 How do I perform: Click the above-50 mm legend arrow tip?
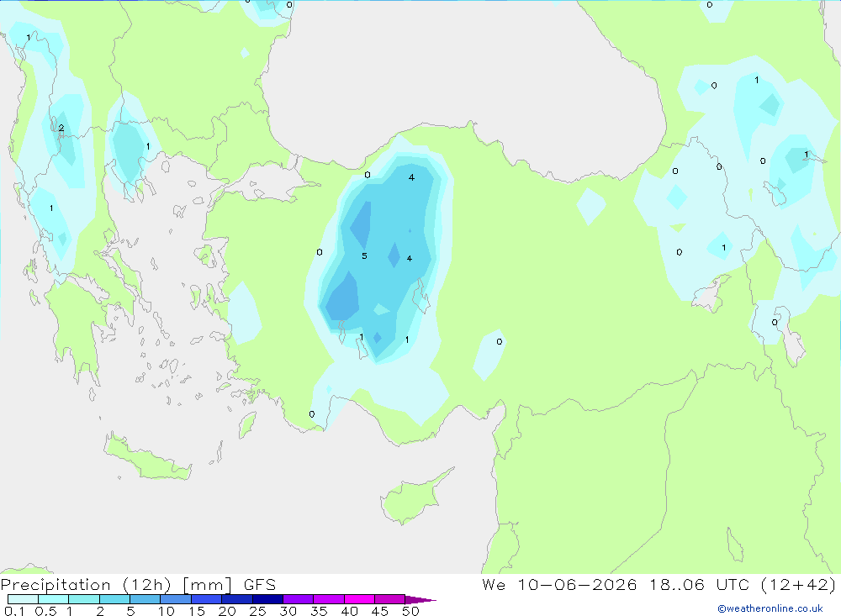pos(420,600)
